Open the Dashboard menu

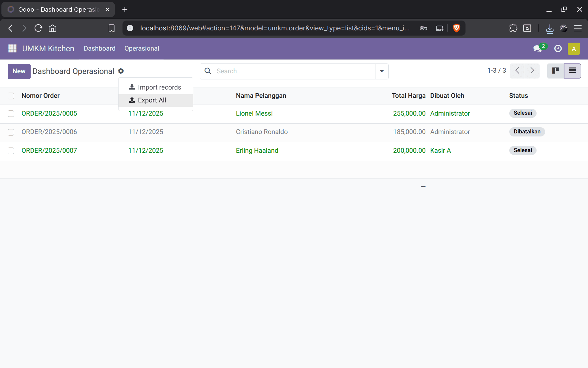100,48
